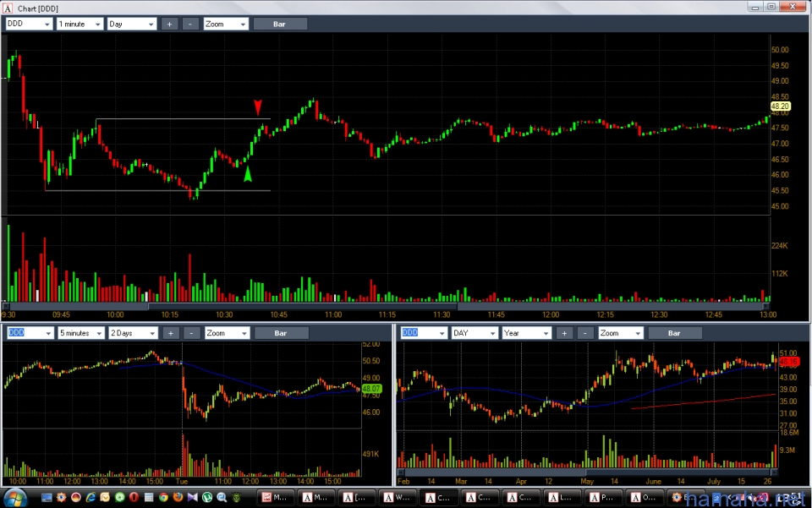Launch Firefox from the taskbar
This screenshot has height=508, width=812.
tap(178, 498)
